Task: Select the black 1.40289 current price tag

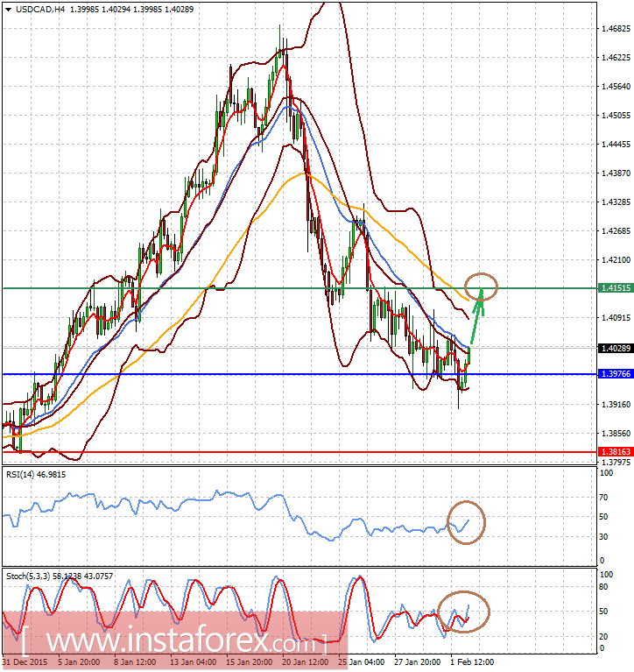Action: (614, 349)
